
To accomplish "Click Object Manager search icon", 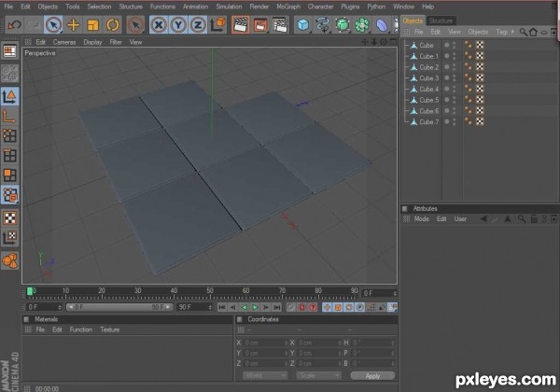I will (x=523, y=32).
